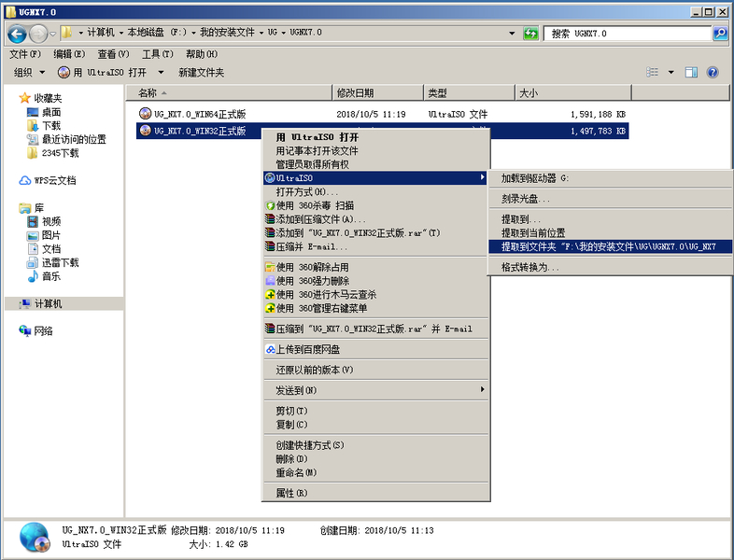
Task: Choose 使用 360管理右键菜单
Action: [376, 308]
